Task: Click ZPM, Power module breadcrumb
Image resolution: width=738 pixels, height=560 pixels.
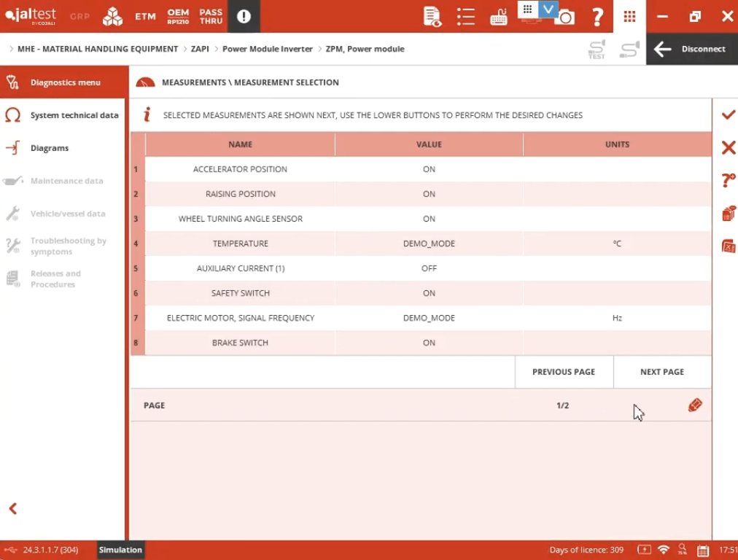Action: pos(365,49)
